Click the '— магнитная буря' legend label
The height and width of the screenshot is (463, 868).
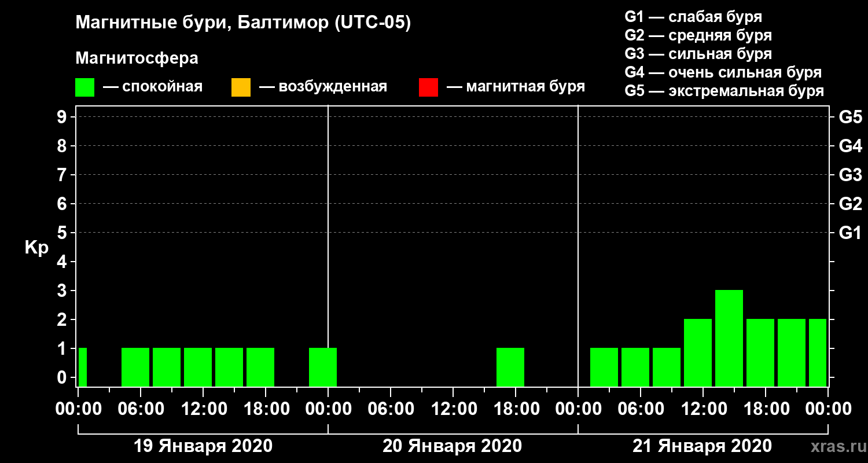(x=516, y=87)
